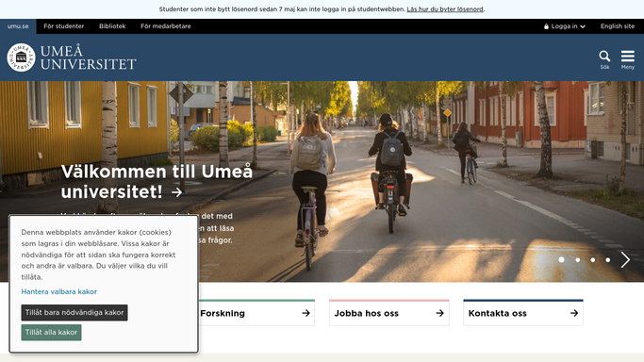Screen dimensions: 644x362
Task: Select the fourth carousel slide dot
Action: click(608, 260)
